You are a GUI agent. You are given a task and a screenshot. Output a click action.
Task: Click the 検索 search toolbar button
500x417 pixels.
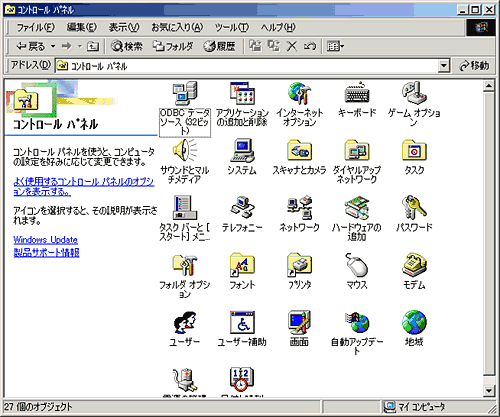coord(127,46)
